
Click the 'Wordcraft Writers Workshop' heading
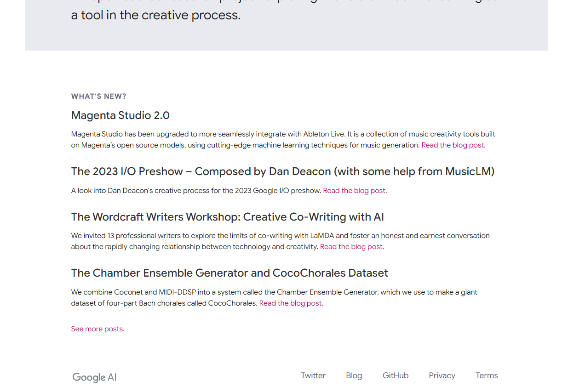click(228, 217)
